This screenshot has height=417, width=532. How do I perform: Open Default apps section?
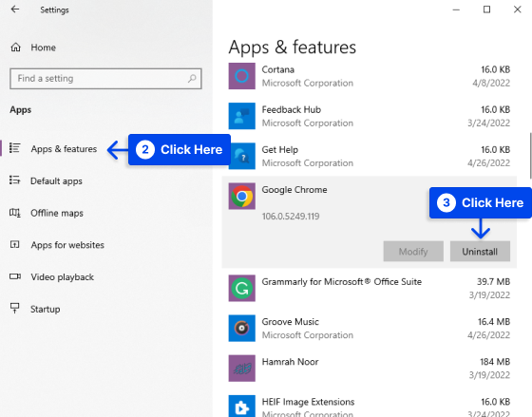pos(46,180)
